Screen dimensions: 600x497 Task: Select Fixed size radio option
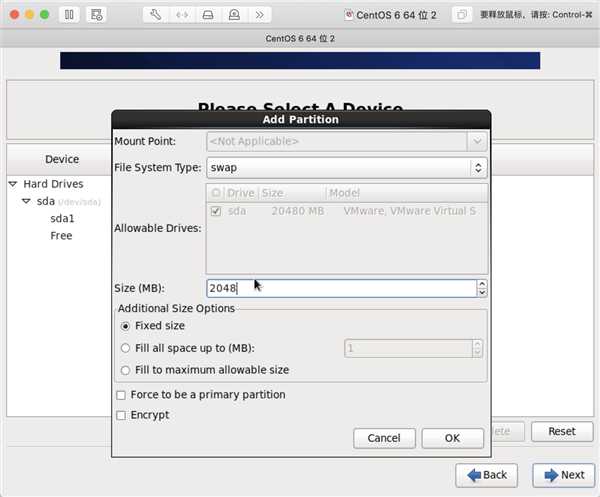125,326
